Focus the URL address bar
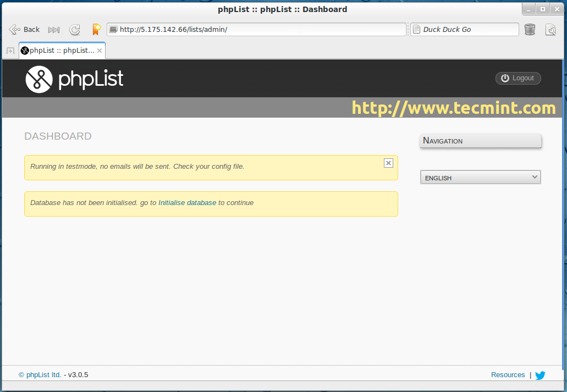The height and width of the screenshot is (392, 567). [x=256, y=29]
